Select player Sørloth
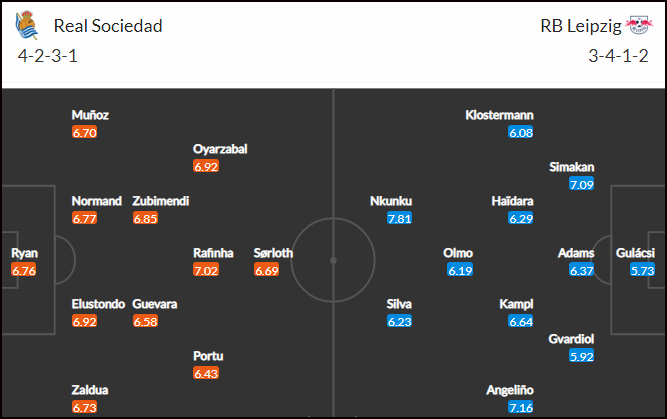This screenshot has width=667, height=419. pos(273,253)
